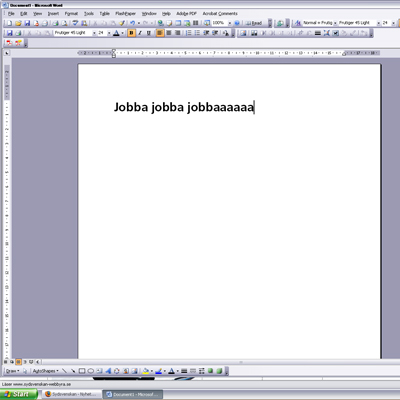Run spelling and grammar check
Screen dimensions: 400x400
click(75, 23)
